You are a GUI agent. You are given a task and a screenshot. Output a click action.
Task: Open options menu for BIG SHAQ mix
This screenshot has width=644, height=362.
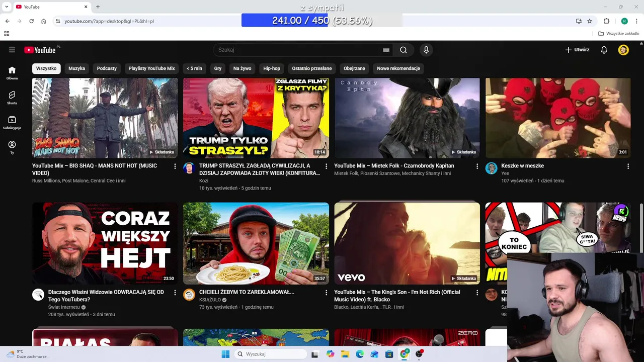(x=175, y=166)
